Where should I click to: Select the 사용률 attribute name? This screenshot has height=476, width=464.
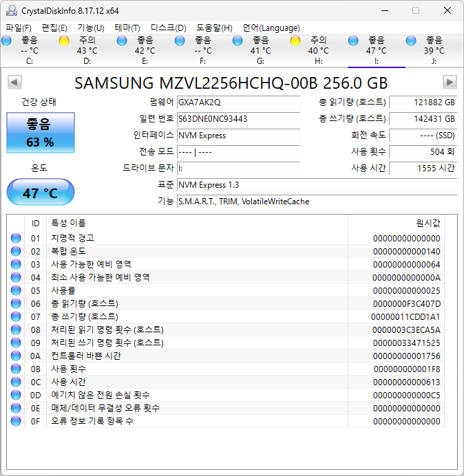[x=63, y=290]
